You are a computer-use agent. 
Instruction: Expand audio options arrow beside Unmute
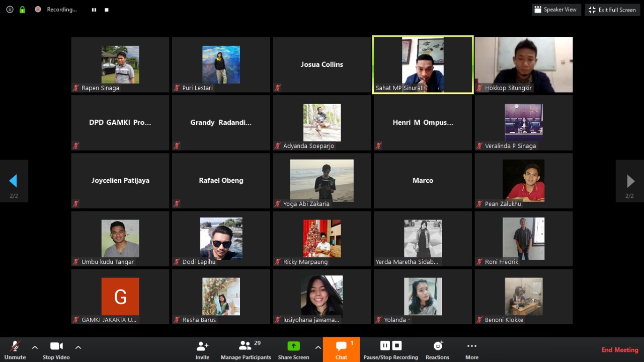pos(35,347)
